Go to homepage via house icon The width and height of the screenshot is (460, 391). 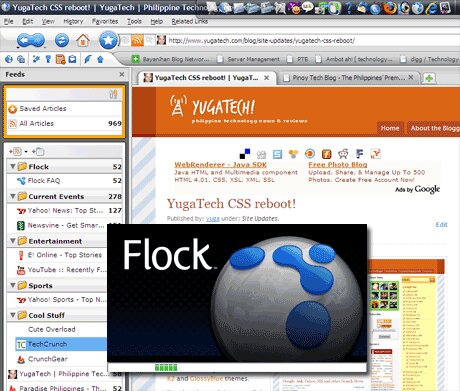coord(83,41)
